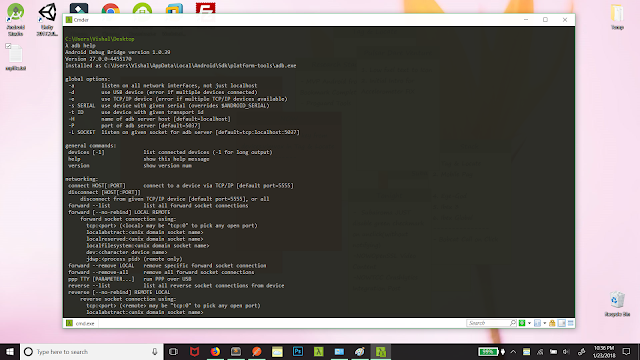Open the first green lambda taskbar icon
This screenshot has height=360, width=640.
pos(318,351)
